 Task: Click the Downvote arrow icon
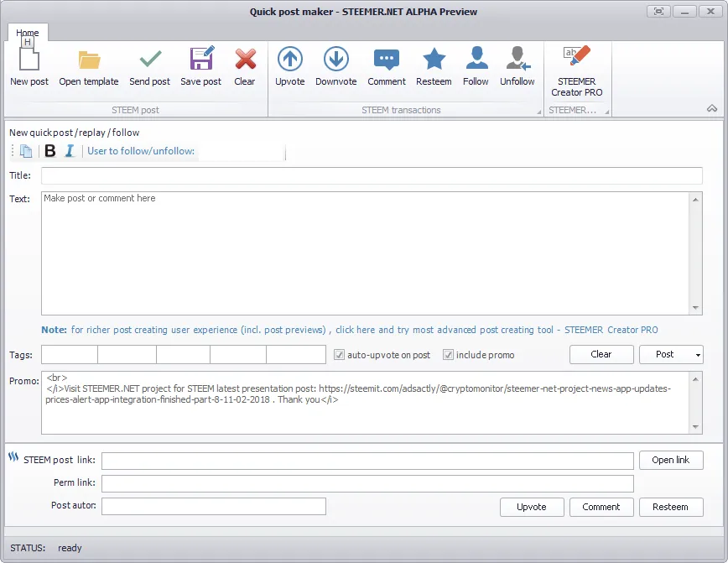click(336, 59)
